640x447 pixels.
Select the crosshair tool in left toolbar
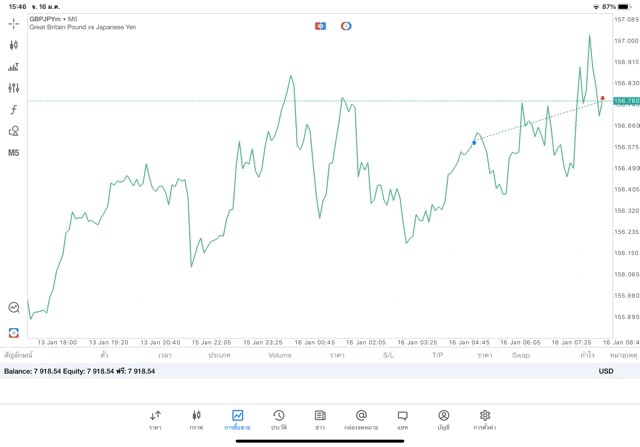[14, 23]
